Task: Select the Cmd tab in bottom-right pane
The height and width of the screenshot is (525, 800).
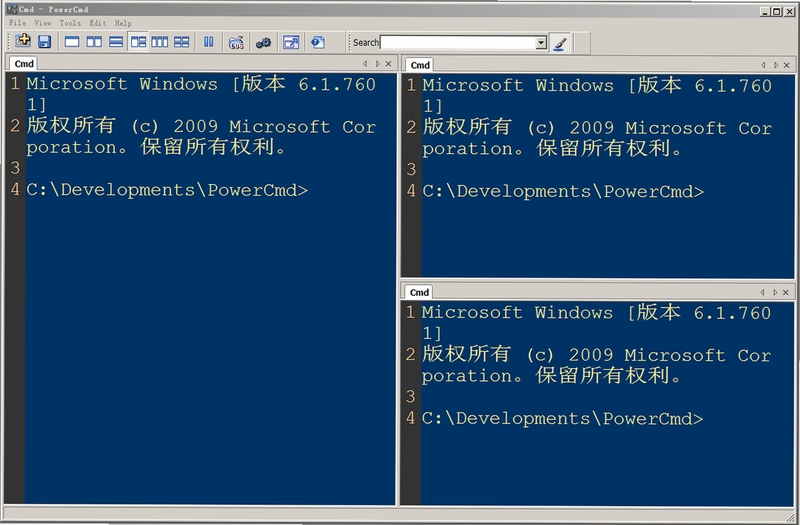Action: coord(419,292)
